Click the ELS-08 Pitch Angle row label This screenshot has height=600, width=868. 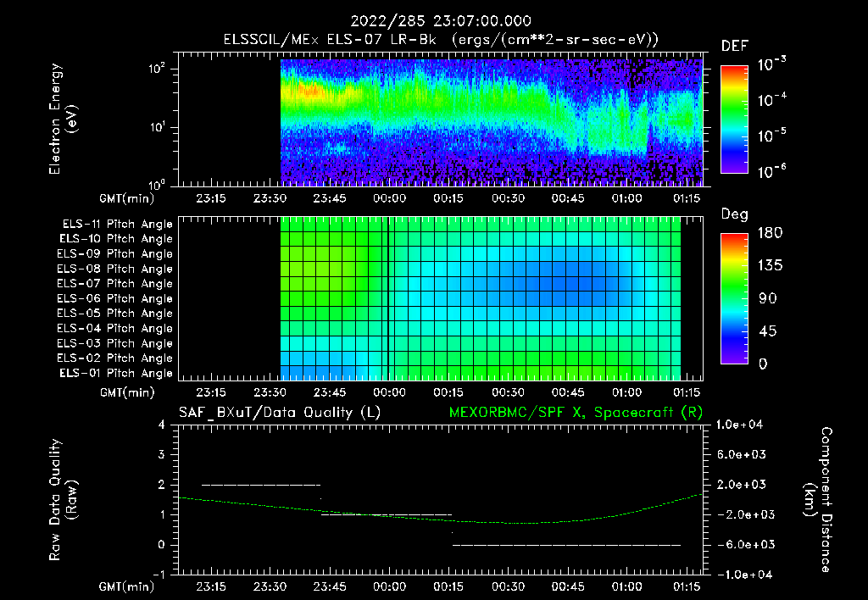click(114, 269)
